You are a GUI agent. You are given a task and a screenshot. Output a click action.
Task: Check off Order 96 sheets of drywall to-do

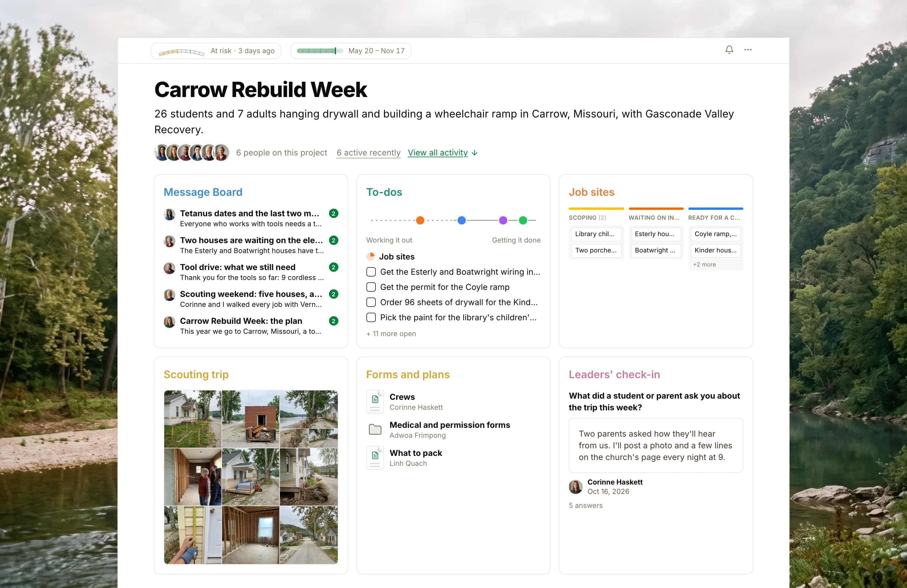pos(371,302)
